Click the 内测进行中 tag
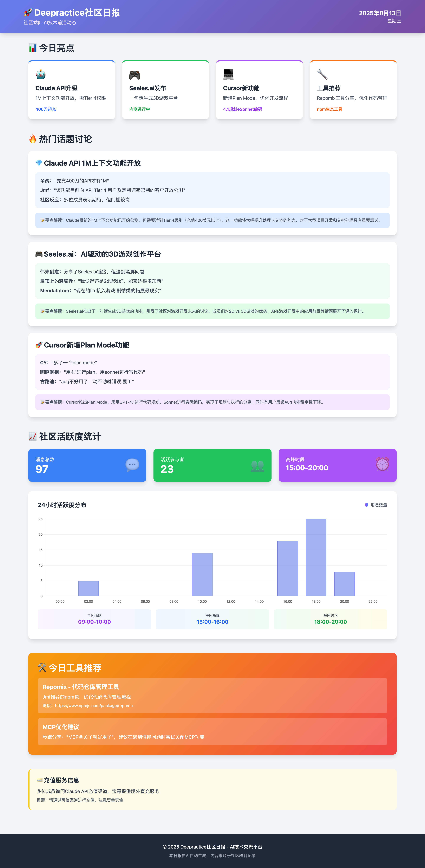 pos(139,109)
